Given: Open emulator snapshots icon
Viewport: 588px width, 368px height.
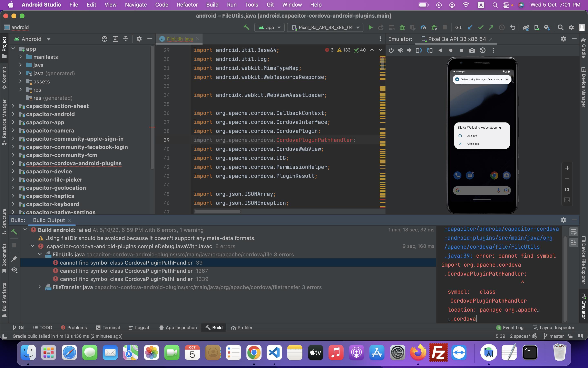Looking at the screenshot, I should [483, 50].
